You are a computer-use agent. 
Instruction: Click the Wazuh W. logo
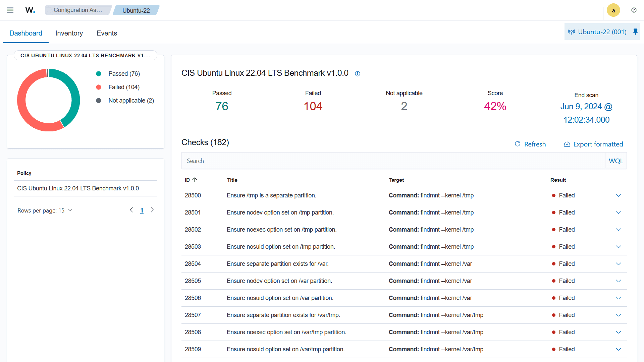coord(30,10)
